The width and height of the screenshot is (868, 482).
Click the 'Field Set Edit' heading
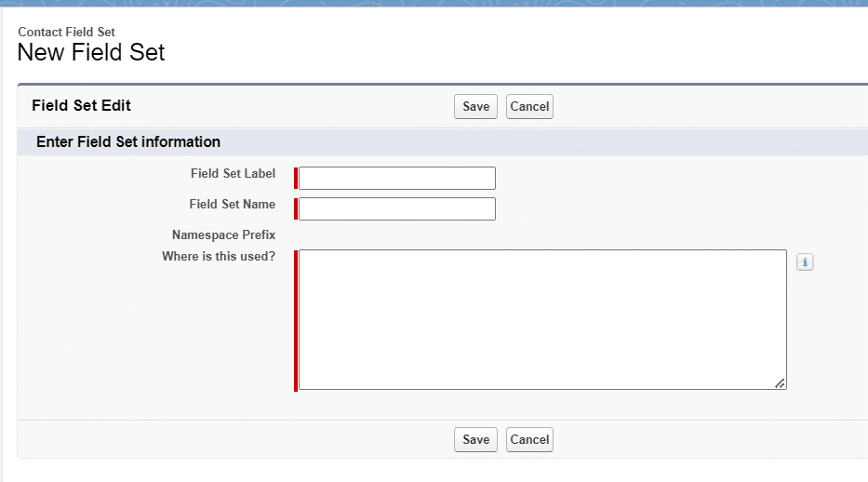[82, 106]
